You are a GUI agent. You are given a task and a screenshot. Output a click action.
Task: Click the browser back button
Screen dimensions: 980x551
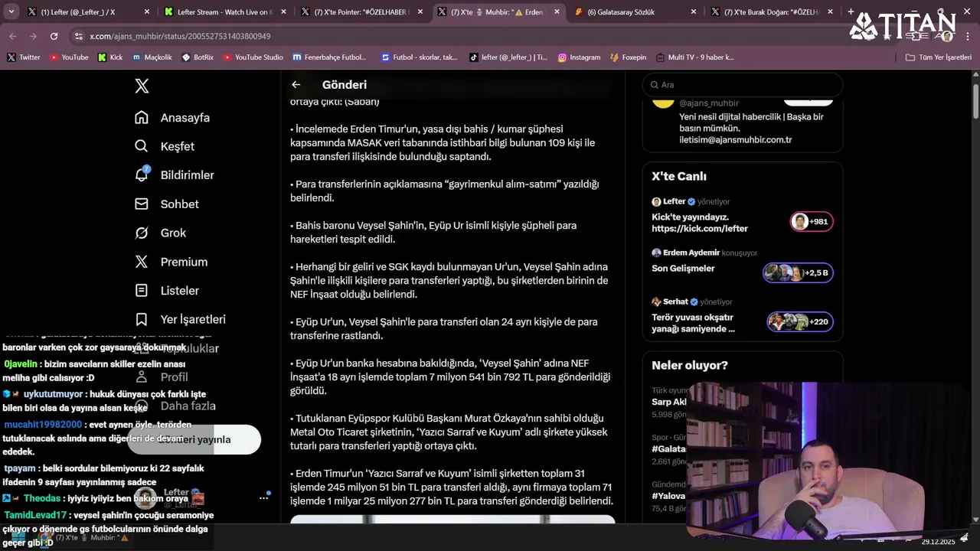point(12,36)
